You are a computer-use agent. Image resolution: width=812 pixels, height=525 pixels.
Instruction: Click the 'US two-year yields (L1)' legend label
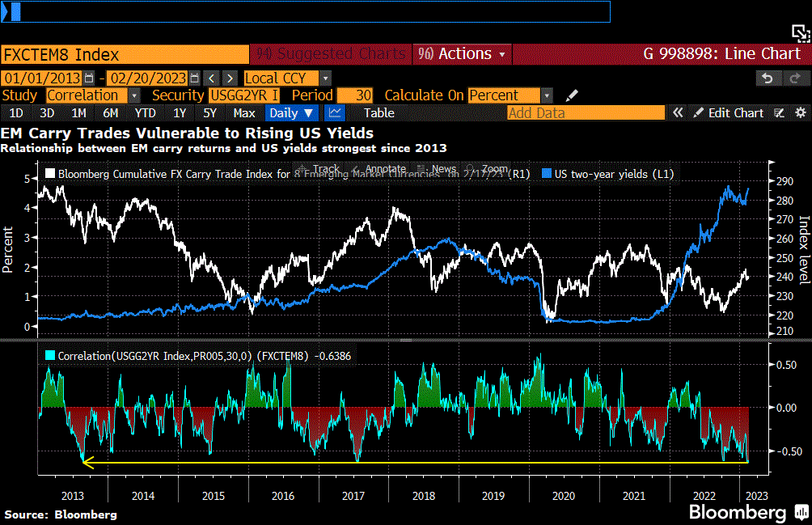pos(614,174)
